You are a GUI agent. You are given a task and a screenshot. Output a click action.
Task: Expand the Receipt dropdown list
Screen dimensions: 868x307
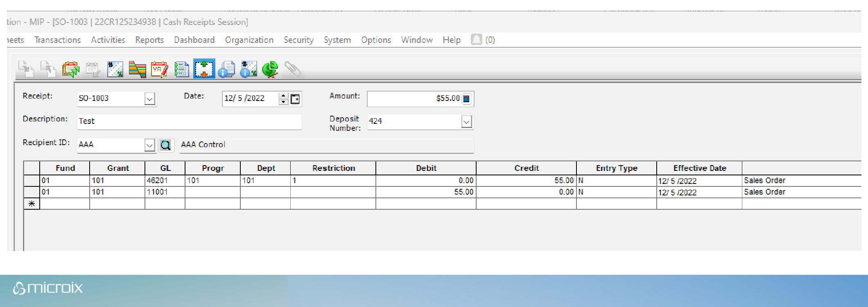click(x=150, y=99)
